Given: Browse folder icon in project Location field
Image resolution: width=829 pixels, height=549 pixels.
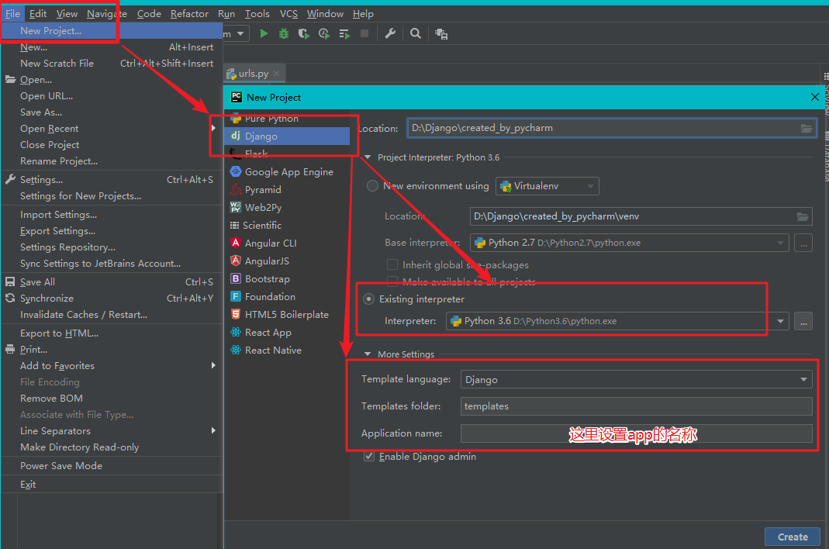Looking at the screenshot, I should point(806,128).
